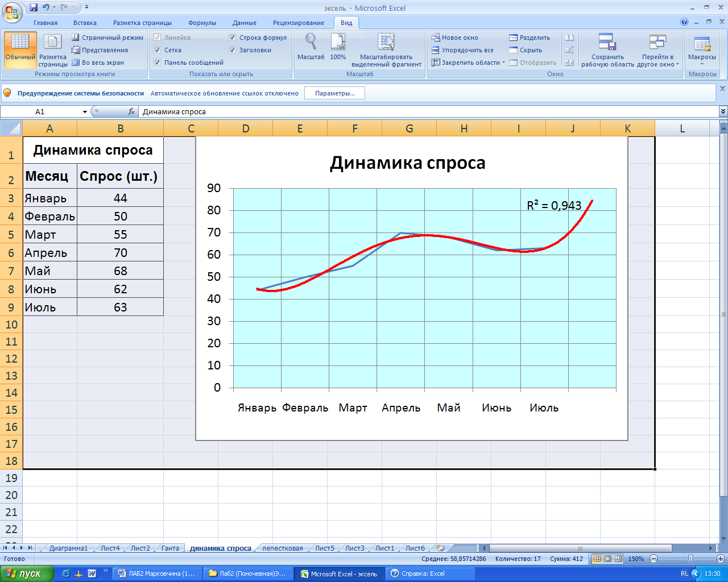Select the Normal view mode (Обычный)
The height and width of the screenshot is (582, 728).
tap(20, 49)
